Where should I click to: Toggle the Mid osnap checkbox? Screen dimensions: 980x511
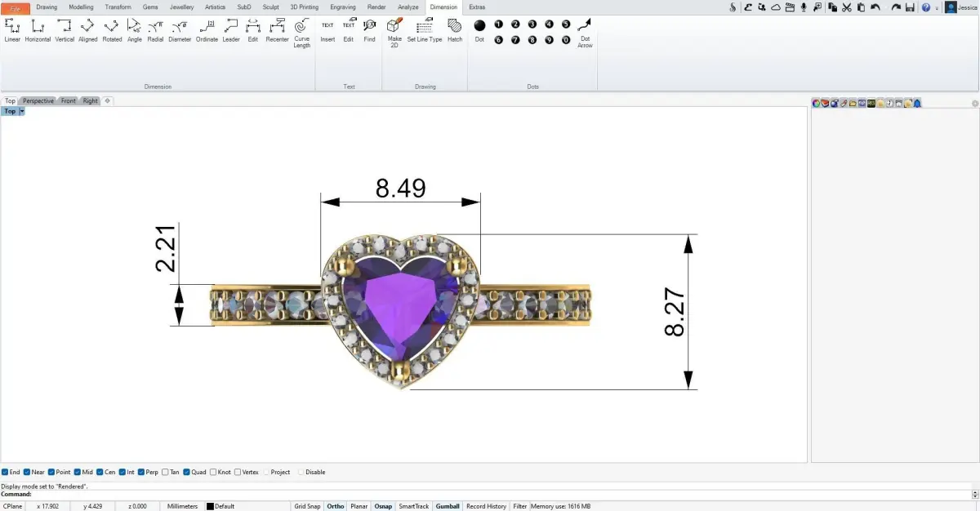[x=78, y=472]
